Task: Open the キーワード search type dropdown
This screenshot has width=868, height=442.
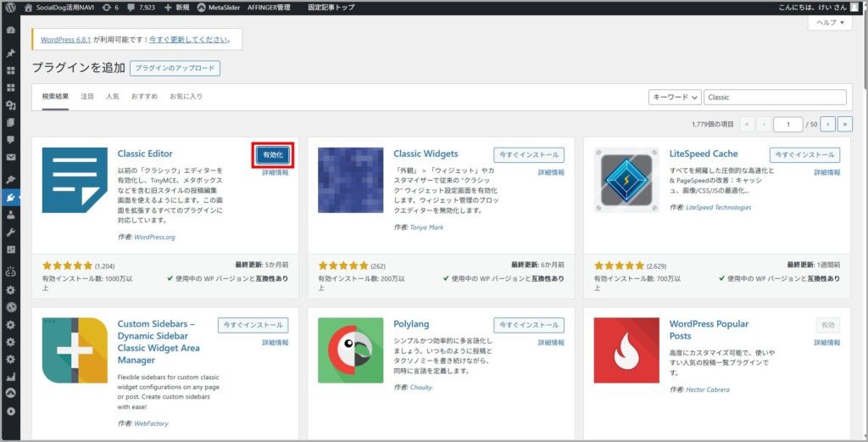Action: [x=675, y=98]
